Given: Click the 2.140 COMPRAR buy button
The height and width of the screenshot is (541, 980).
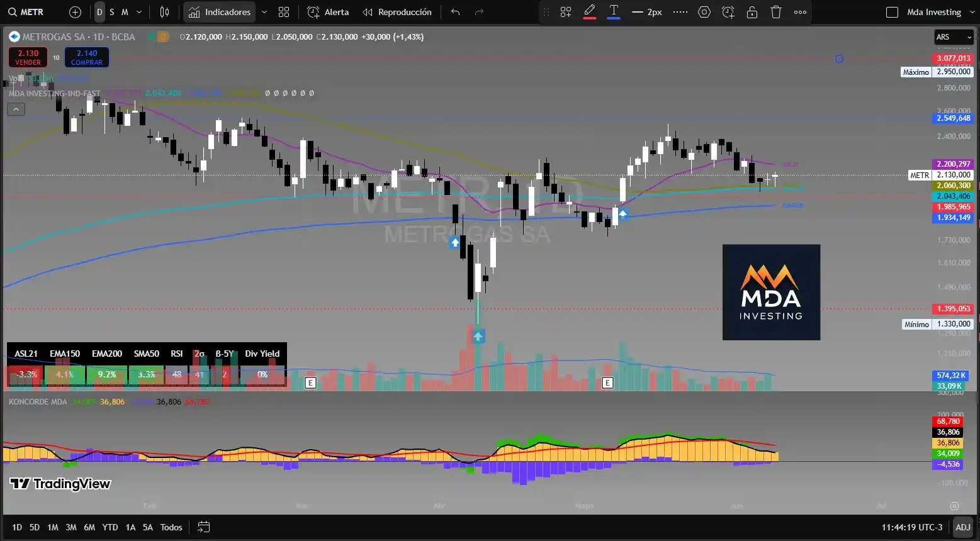Looking at the screenshot, I should (x=87, y=57).
